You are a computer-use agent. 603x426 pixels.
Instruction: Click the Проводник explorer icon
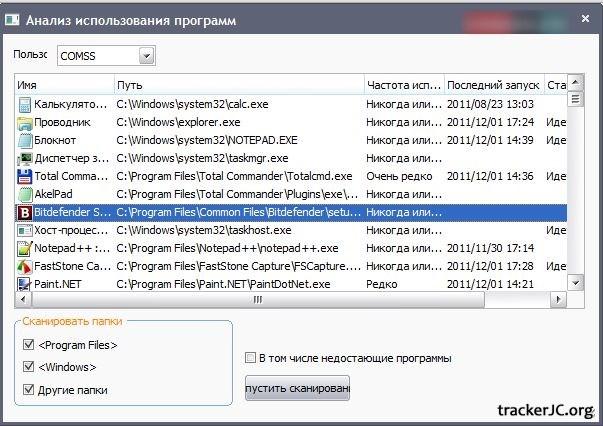[x=25, y=122]
